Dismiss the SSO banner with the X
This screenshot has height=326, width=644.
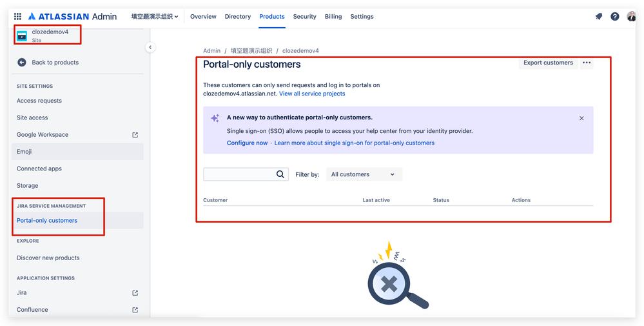pyautogui.click(x=581, y=118)
